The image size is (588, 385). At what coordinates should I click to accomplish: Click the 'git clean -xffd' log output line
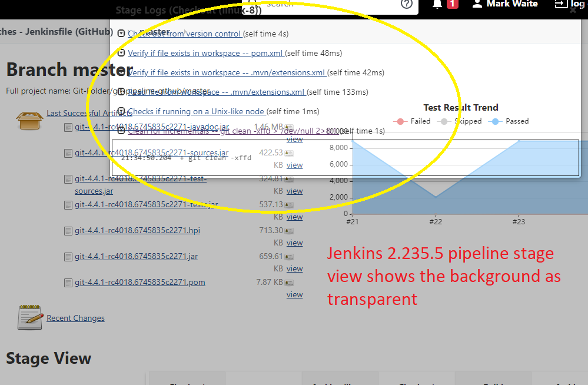(x=186, y=158)
